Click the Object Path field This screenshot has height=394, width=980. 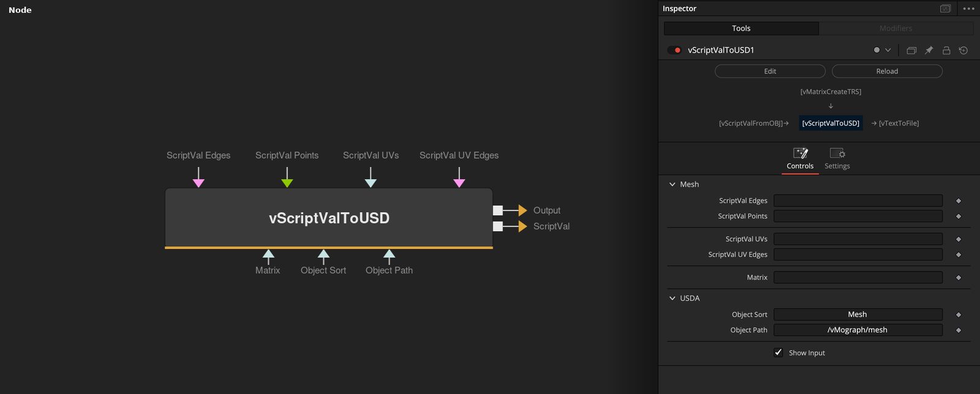pyautogui.click(x=858, y=330)
